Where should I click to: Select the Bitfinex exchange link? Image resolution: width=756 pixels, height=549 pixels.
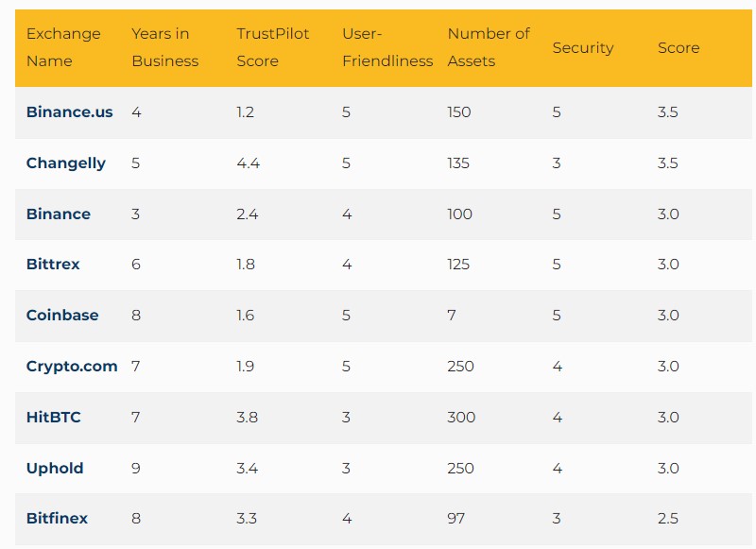(x=57, y=519)
